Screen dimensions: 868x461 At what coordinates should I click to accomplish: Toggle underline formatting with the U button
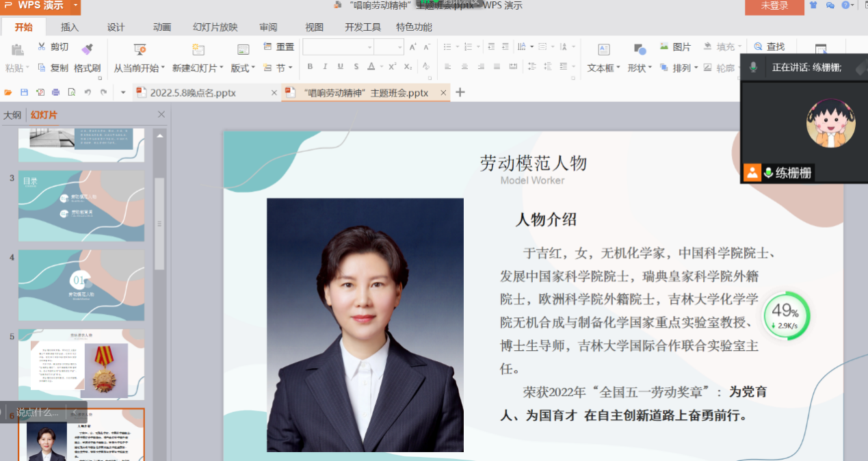[340, 67]
